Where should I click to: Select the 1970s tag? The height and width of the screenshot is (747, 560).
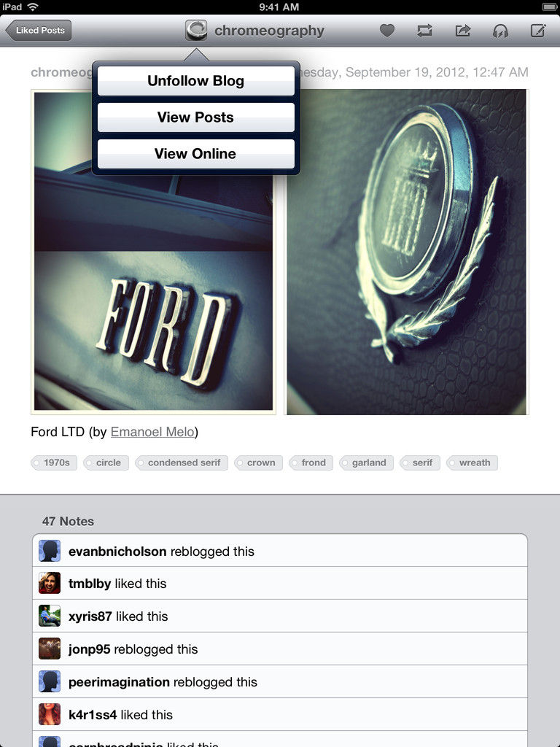pos(54,462)
